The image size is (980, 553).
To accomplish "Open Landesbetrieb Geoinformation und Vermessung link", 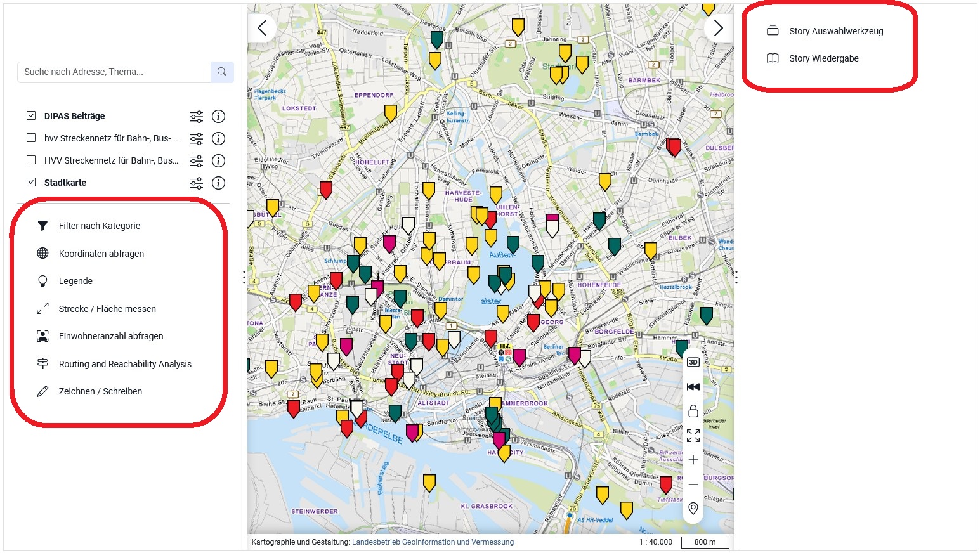I will pyautogui.click(x=433, y=542).
